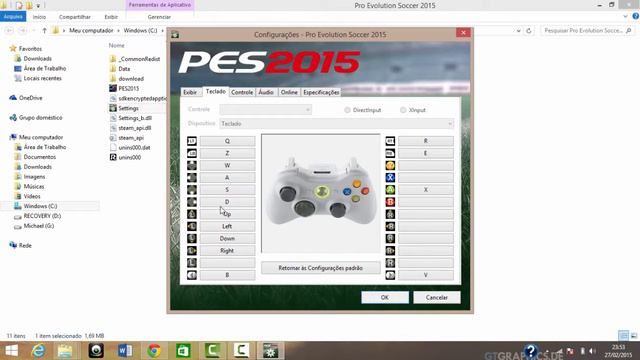Select the PES2015 file in Explorer
The height and width of the screenshot is (360, 640).
coord(129,88)
